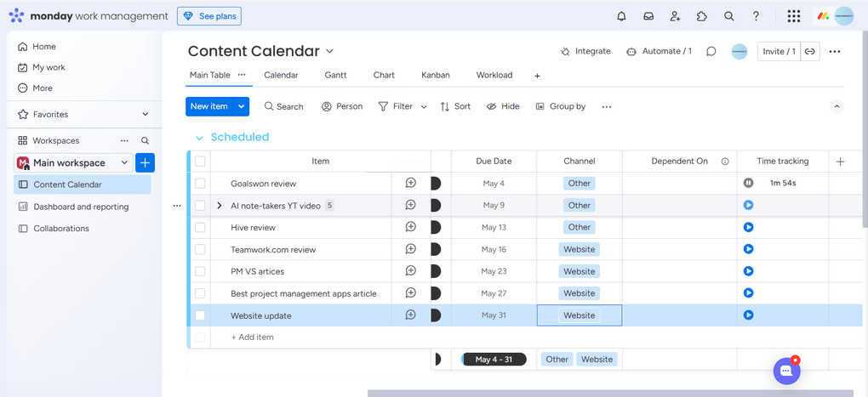Expand Favorites section
This screenshot has height=397, width=868.
(145, 114)
